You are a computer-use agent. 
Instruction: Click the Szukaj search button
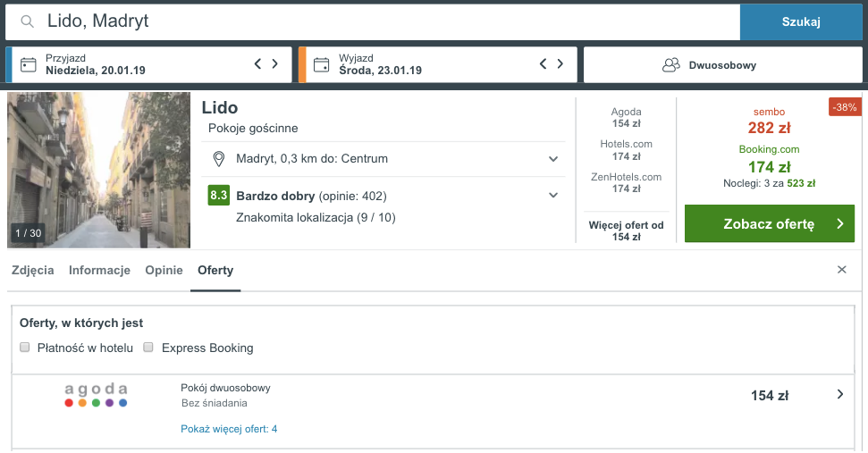(801, 22)
